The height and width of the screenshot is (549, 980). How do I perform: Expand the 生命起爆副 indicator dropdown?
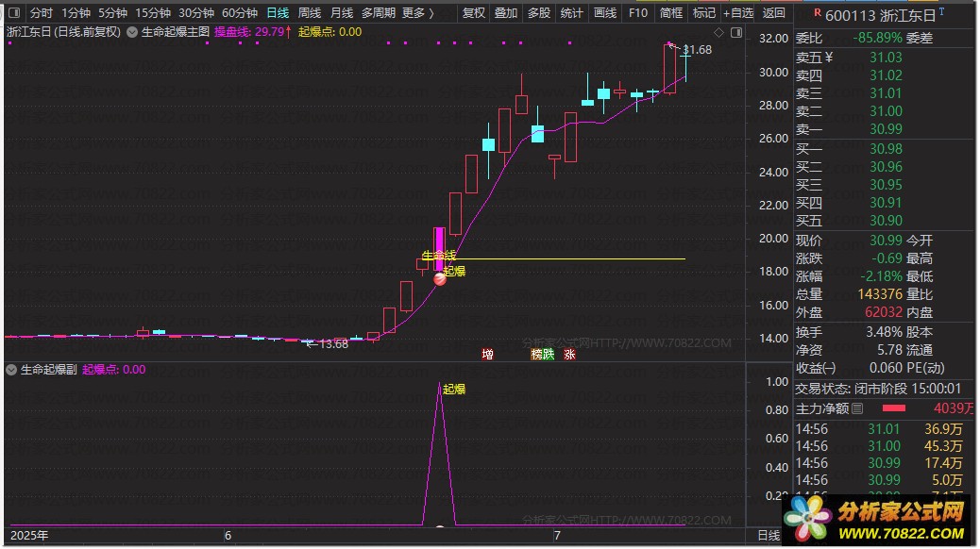(x=11, y=370)
